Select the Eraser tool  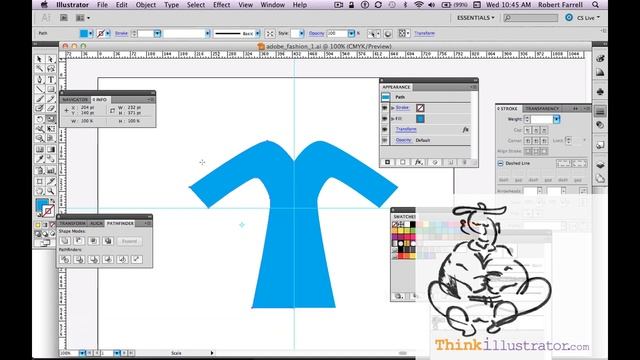coord(51,109)
